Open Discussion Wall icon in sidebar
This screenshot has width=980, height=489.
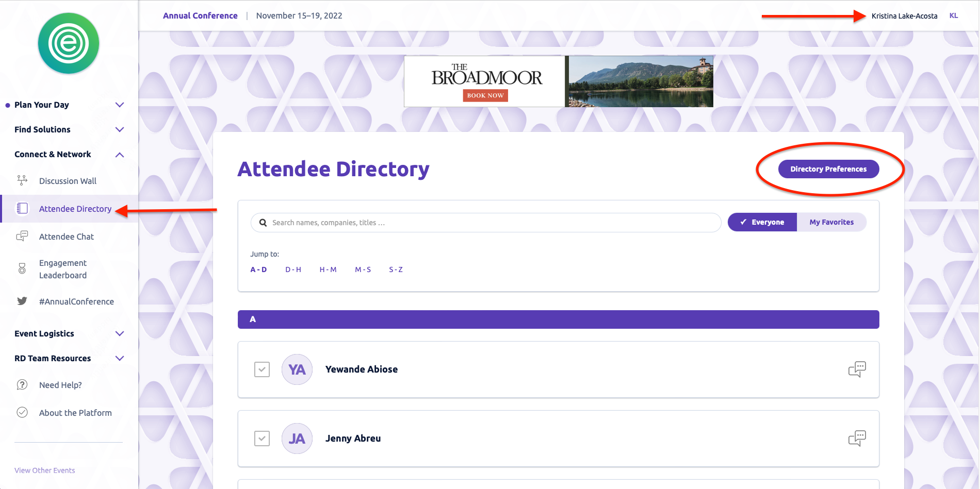point(22,180)
